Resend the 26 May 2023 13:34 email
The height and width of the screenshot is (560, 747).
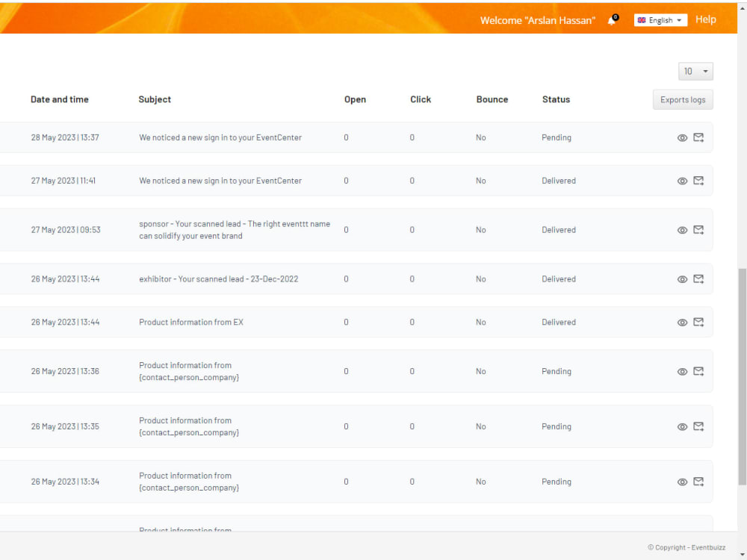click(x=698, y=482)
